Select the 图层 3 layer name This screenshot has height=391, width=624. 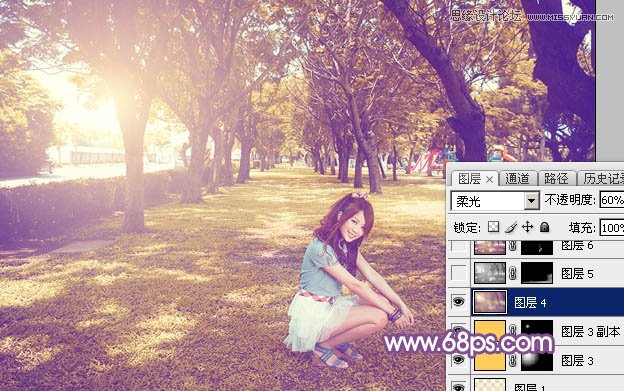pos(577,360)
